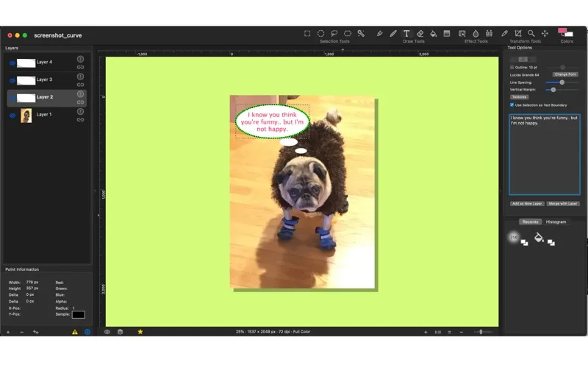Switch to the Recents tab

530,222
